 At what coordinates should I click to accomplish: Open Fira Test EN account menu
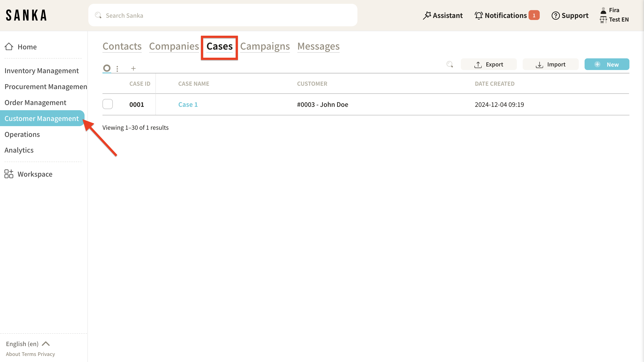point(614,15)
